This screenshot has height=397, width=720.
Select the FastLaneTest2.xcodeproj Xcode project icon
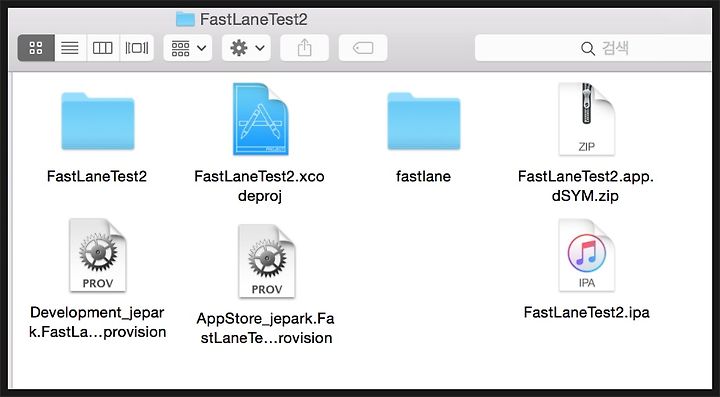260,119
